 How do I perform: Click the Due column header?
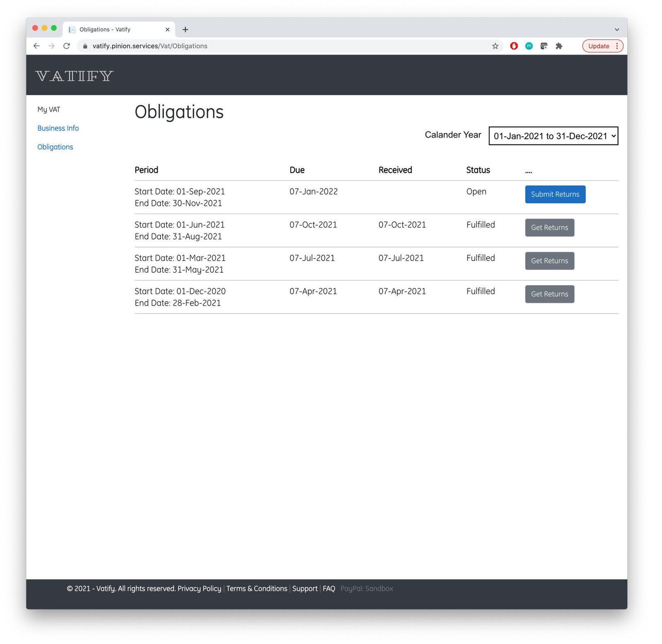point(297,170)
